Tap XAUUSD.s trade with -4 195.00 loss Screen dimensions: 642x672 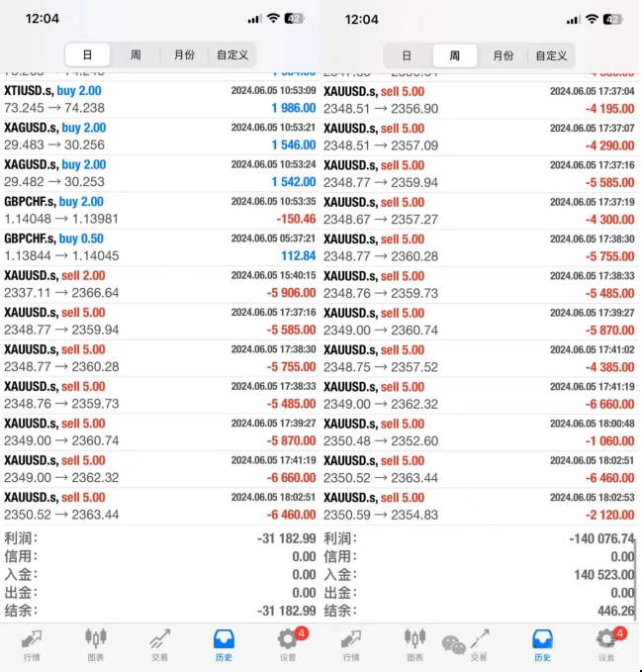click(x=479, y=99)
